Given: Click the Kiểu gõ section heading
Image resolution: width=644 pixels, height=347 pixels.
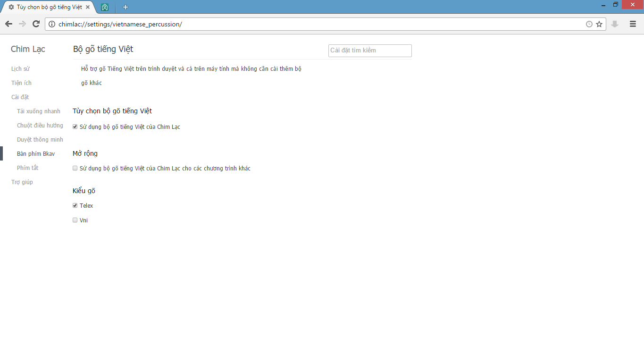Looking at the screenshot, I should coord(84,191).
